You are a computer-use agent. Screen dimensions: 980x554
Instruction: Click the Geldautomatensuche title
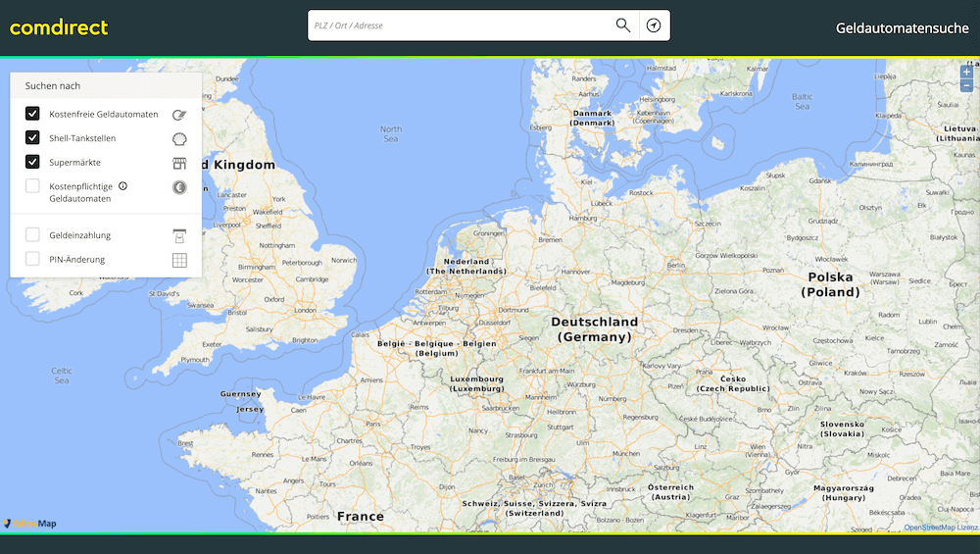pos(902,28)
